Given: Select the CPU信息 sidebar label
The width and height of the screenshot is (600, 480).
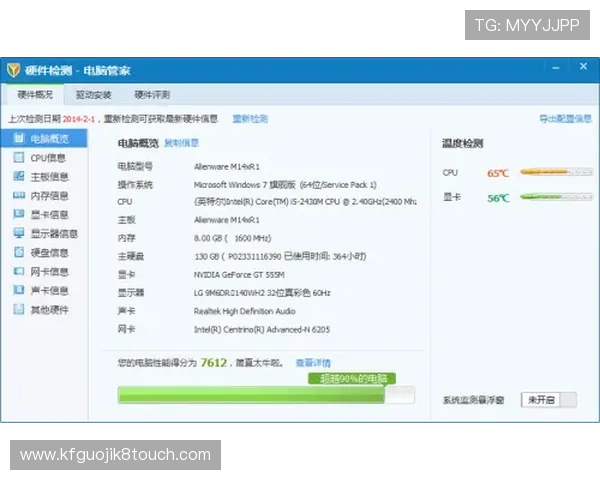Looking at the screenshot, I should coord(48,158).
